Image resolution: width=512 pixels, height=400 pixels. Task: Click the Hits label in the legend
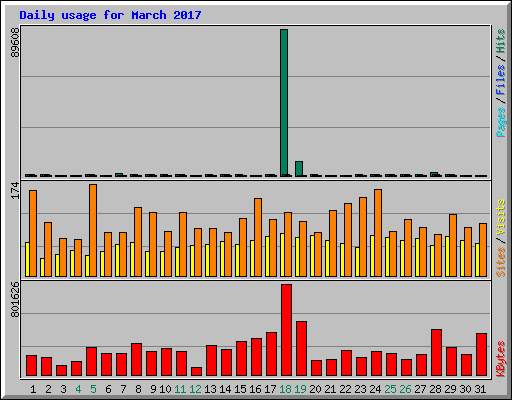tap(500, 41)
